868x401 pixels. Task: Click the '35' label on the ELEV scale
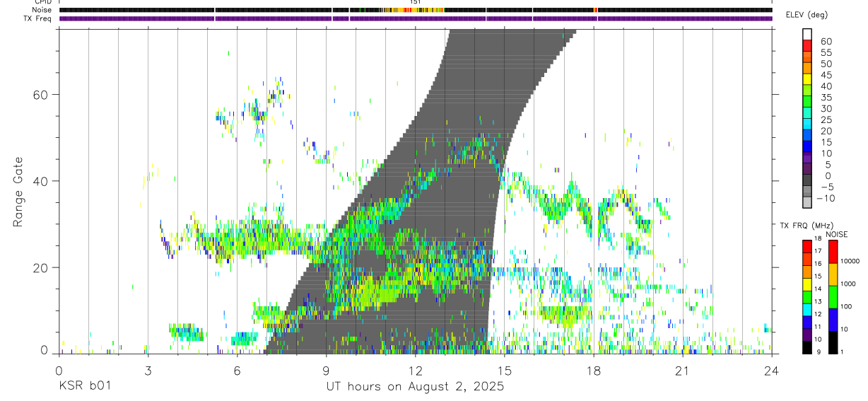[x=826, y=98]
